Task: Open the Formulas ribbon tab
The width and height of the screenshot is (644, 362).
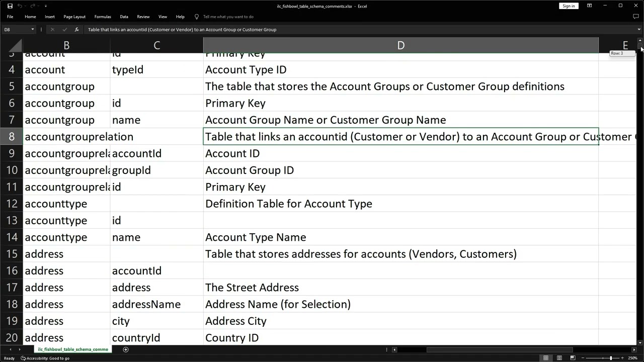Action: [103, 17]
